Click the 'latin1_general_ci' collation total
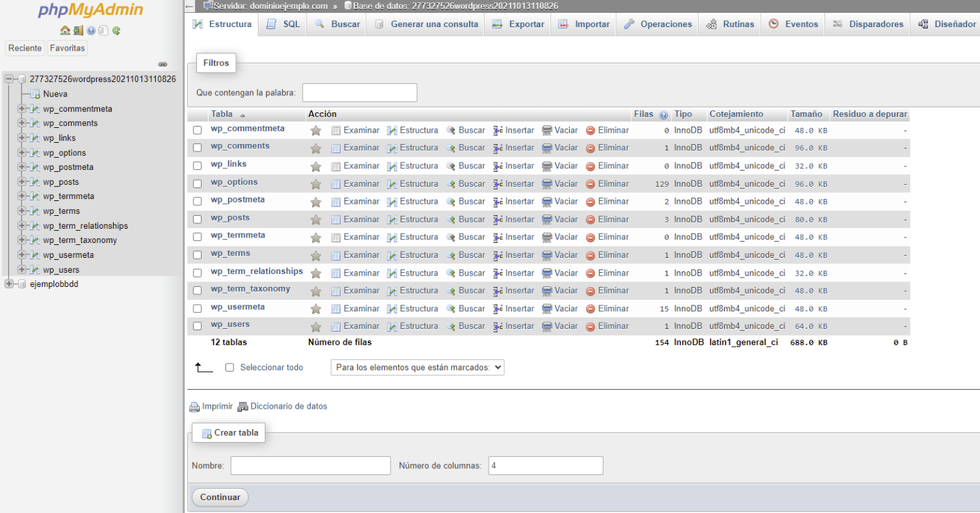The width and height of the screenshot is (980, 513). click(x=744, y=342)
